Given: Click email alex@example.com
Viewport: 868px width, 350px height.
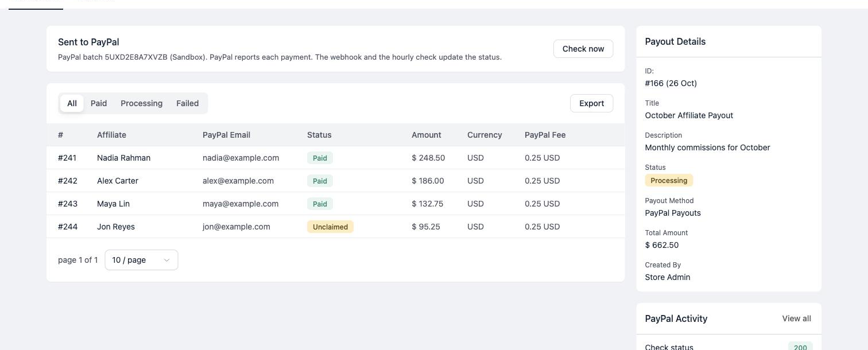Looking at the screenshot, I should tap(238, 181).
